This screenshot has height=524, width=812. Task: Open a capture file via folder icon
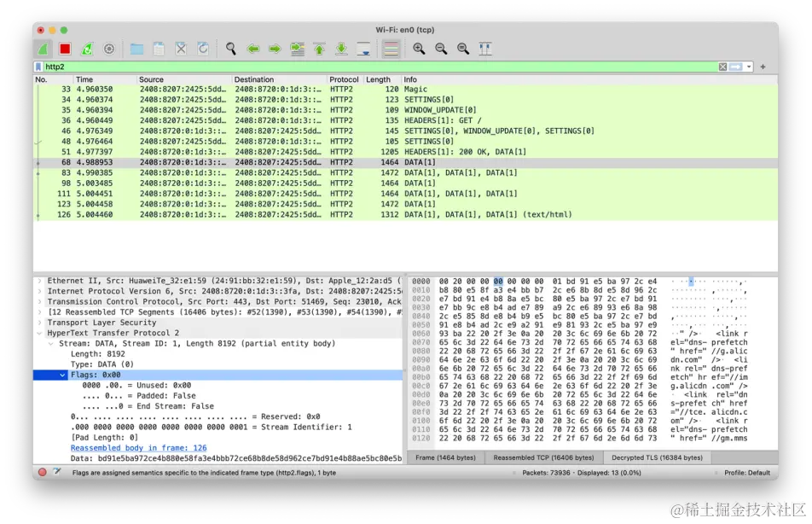click(x=136, y=49)
